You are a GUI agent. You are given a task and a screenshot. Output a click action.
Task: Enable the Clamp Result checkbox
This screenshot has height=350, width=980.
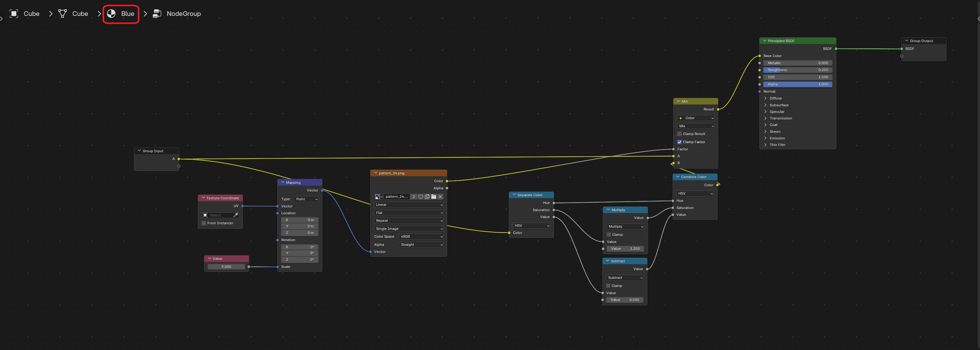(679, 134)
